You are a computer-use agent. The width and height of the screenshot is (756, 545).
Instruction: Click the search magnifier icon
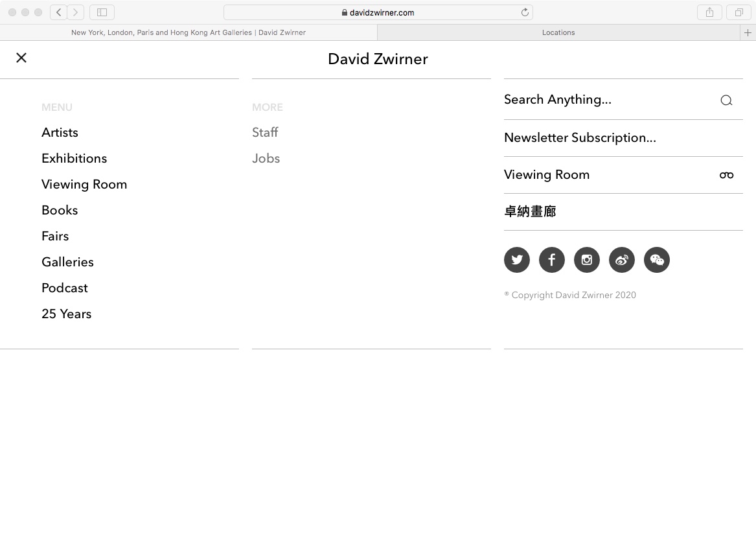point(726,100)
